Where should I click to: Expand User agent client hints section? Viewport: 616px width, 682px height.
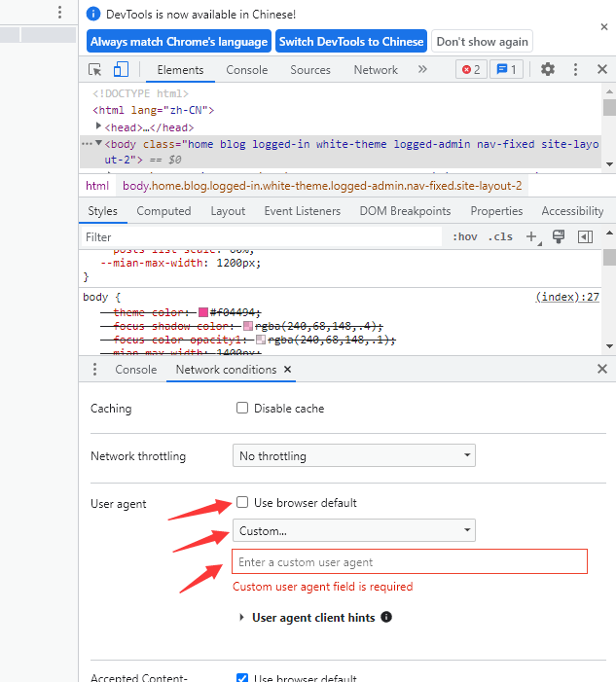241,618
